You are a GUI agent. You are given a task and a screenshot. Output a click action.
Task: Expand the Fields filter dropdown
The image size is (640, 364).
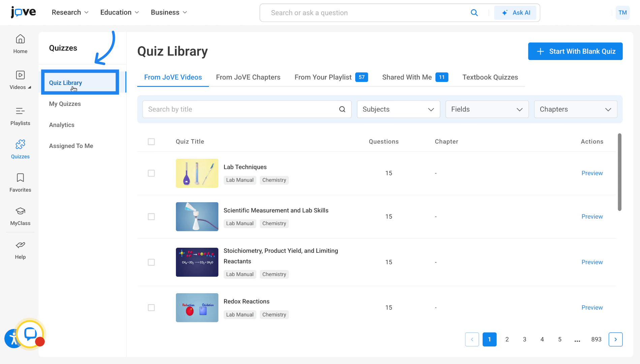486,109
